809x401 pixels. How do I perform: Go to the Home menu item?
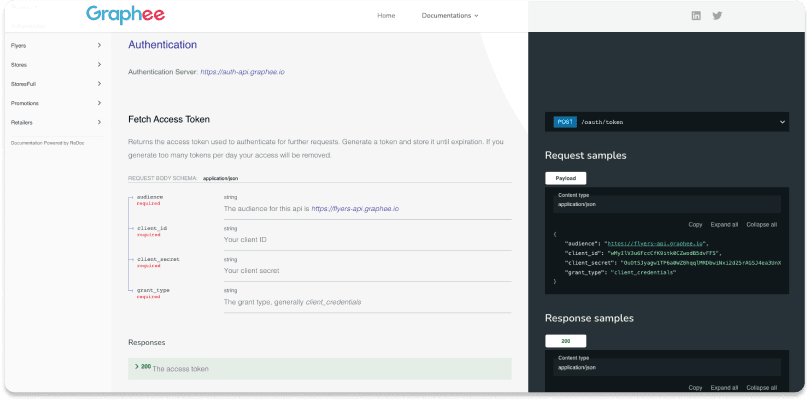tap(386, 15)
